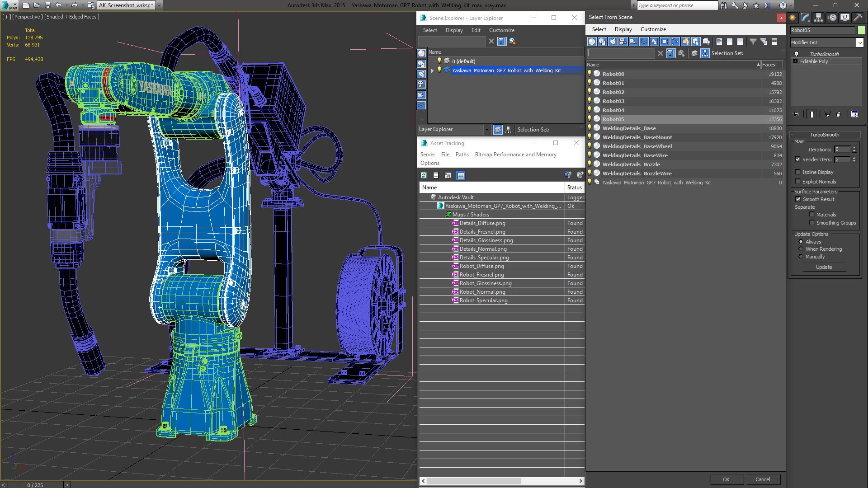
Task: Select Manually update option
Action: click(801, 257)
